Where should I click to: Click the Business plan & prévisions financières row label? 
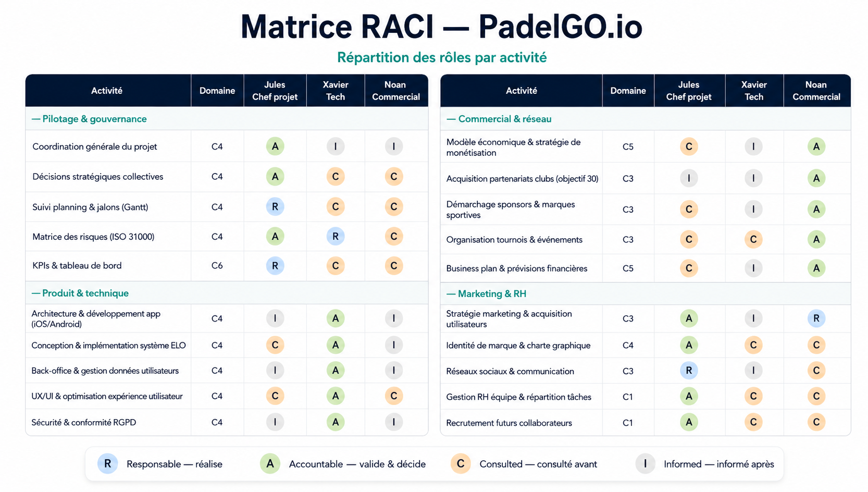(517, 268)
